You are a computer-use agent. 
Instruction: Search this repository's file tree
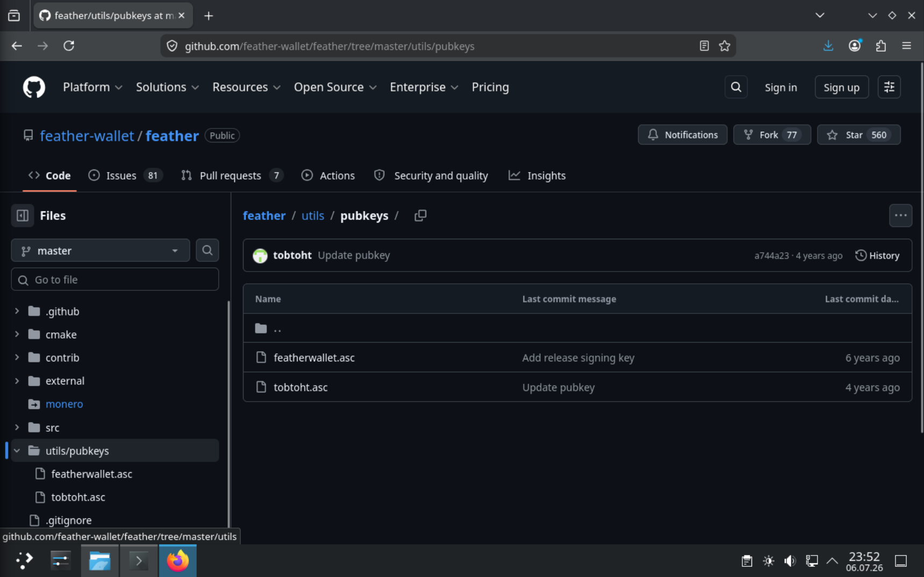[x=207, y=251]
